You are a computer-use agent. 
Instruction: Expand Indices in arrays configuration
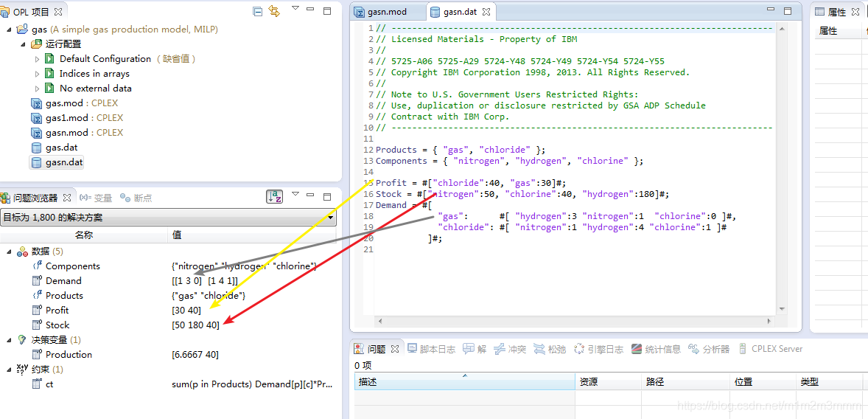click(37, 74)
